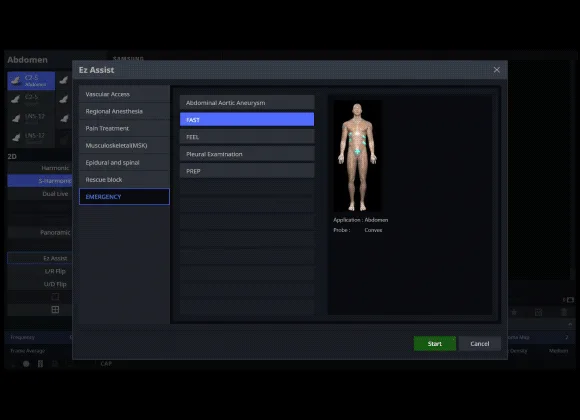Viewport: 580px width, 420px height.
Task: Start the selected Ez Assist protocol
Action: (x=435, y=343)
